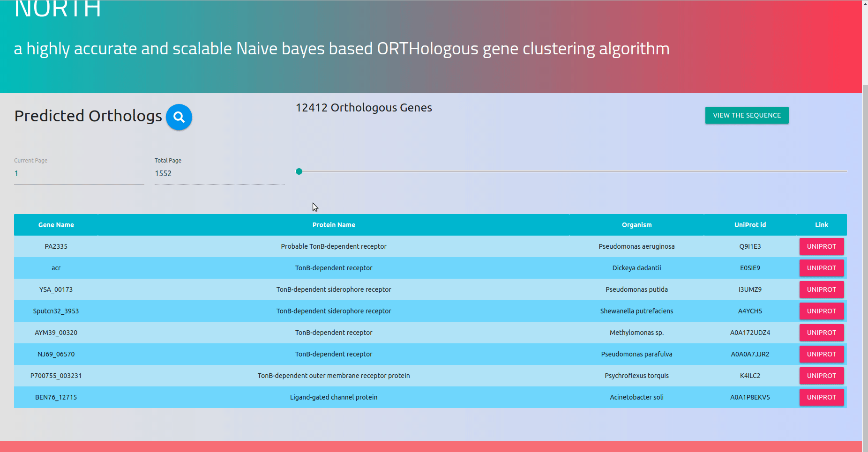
Task: Click the page slider handle
Action: pyautogui.click(x=299, y=171)
